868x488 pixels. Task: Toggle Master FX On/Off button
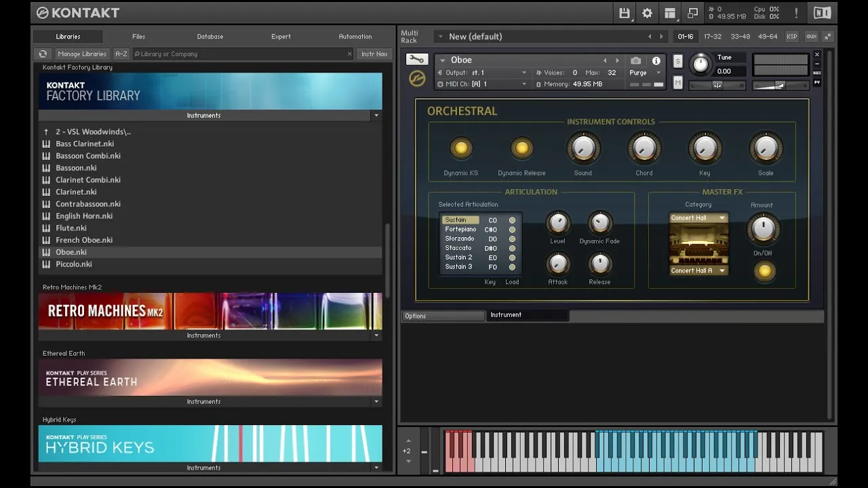764,271
